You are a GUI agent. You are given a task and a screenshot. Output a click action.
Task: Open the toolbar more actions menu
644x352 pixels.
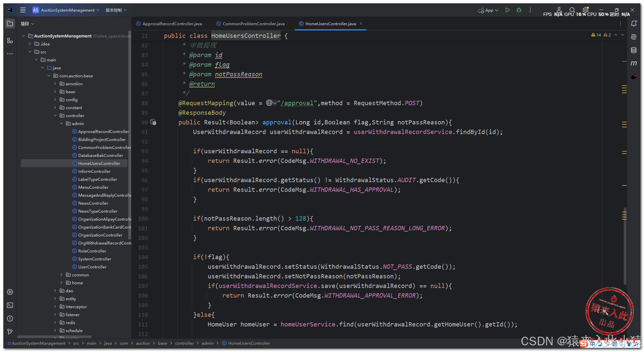click(530, 10)
